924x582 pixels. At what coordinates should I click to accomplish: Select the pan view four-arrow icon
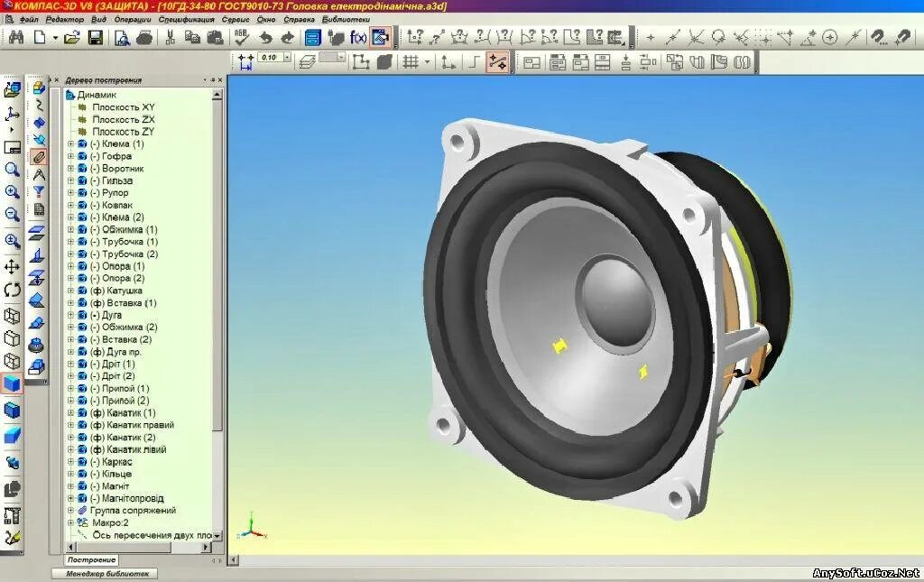(12, 267)
